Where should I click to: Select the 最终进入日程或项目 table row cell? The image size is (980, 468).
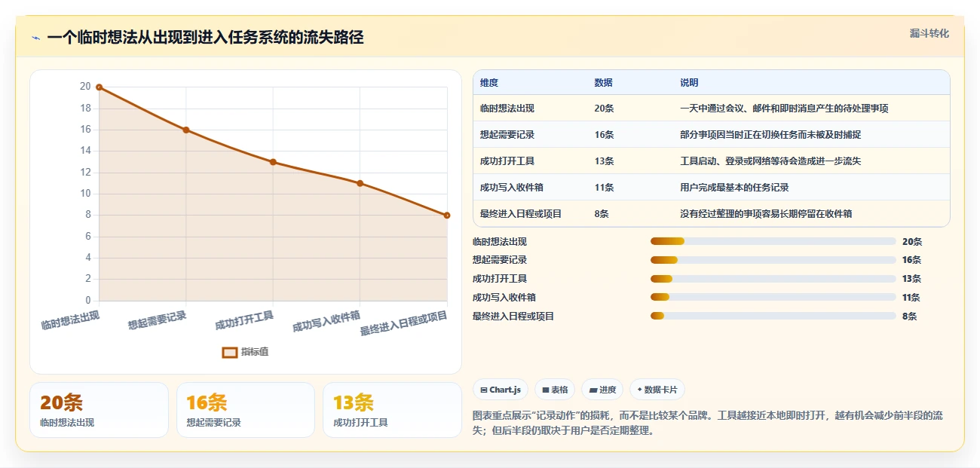click(x=521, y=214)
